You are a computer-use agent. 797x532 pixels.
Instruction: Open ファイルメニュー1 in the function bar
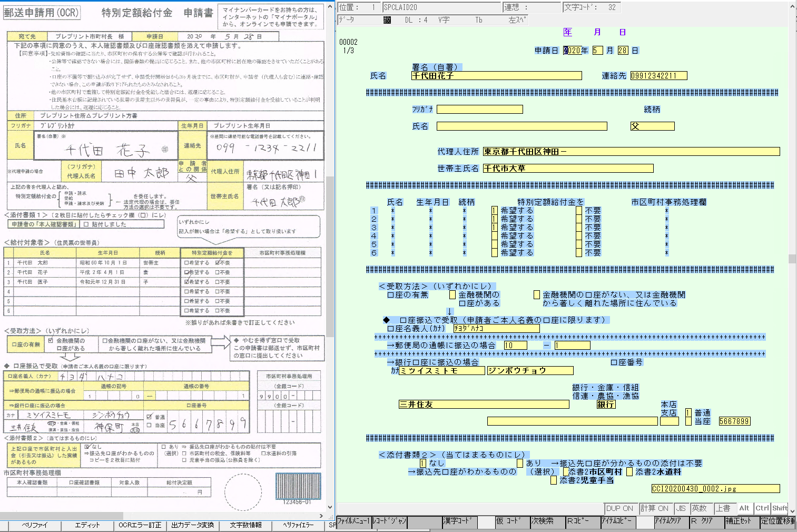coord(353,521)
